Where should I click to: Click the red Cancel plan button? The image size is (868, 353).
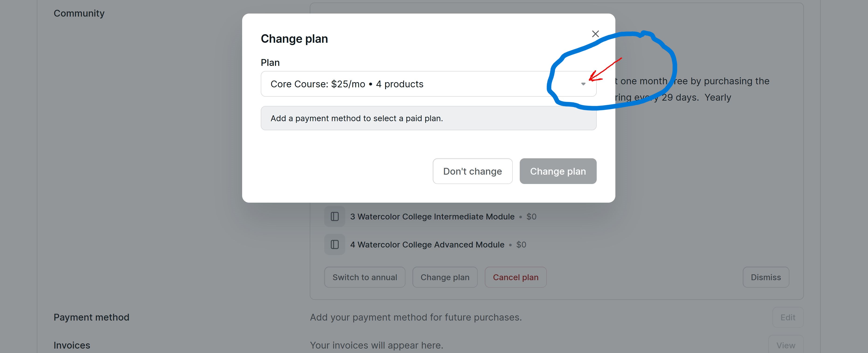pos(516,277)
